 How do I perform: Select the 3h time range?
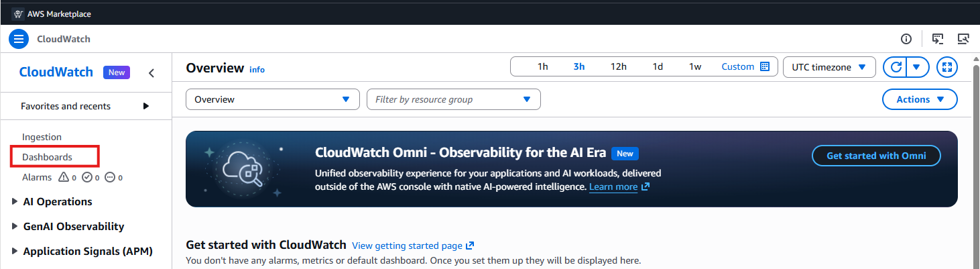pos(579,66)
